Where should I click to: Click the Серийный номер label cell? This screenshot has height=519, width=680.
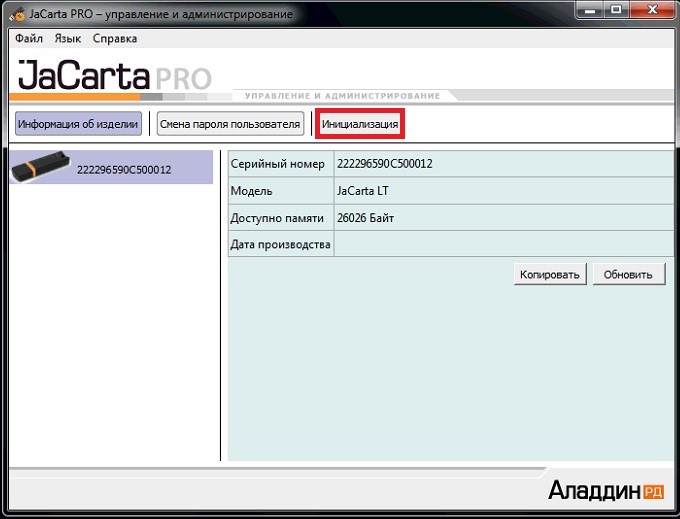(x=281, y=164)
